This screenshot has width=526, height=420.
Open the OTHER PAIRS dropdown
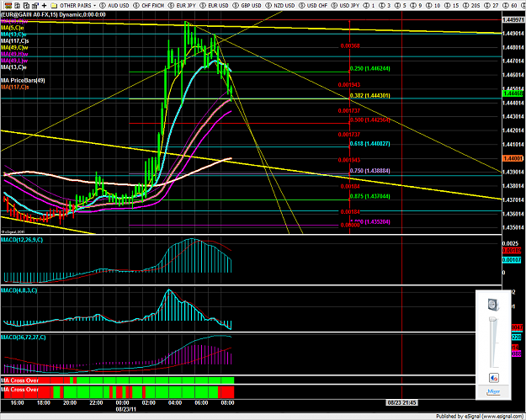click(77, 5)
